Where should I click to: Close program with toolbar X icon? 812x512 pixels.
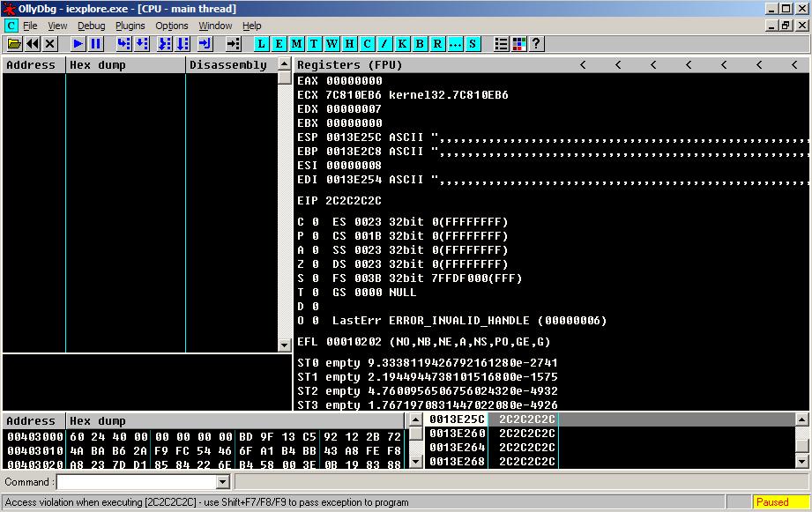point(49,44)
